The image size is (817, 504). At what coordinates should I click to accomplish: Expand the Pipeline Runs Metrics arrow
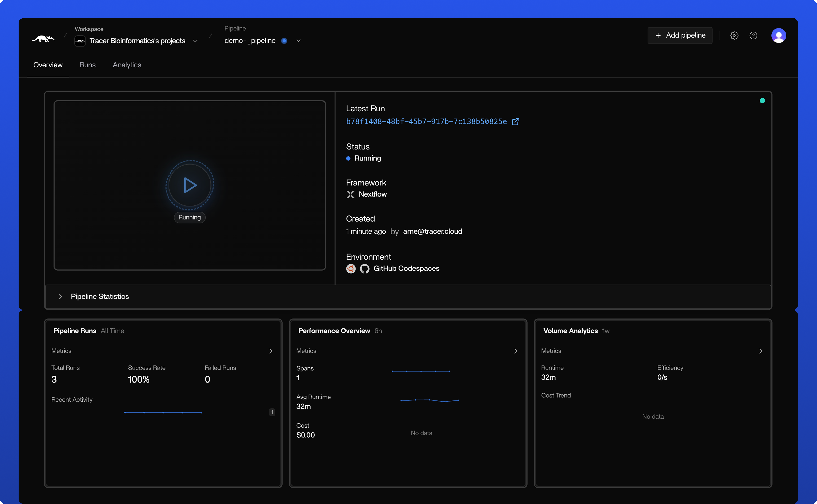click(x=271, y=351)
